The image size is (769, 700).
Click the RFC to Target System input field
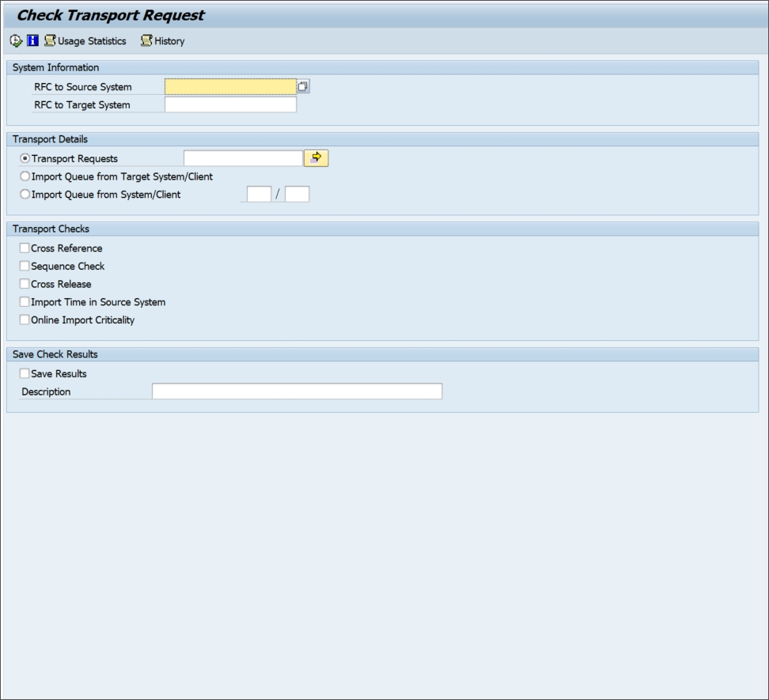(230, 104)
